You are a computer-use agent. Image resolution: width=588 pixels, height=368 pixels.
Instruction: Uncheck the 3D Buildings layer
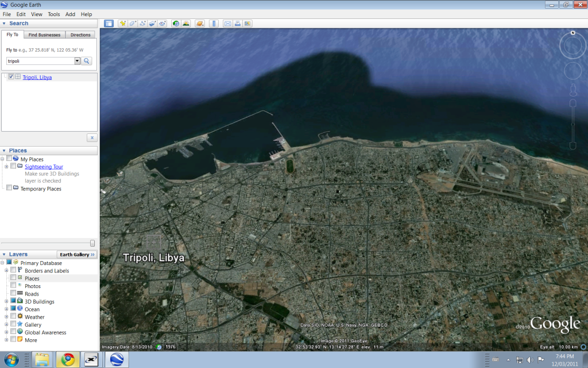[x=13, y=301]
